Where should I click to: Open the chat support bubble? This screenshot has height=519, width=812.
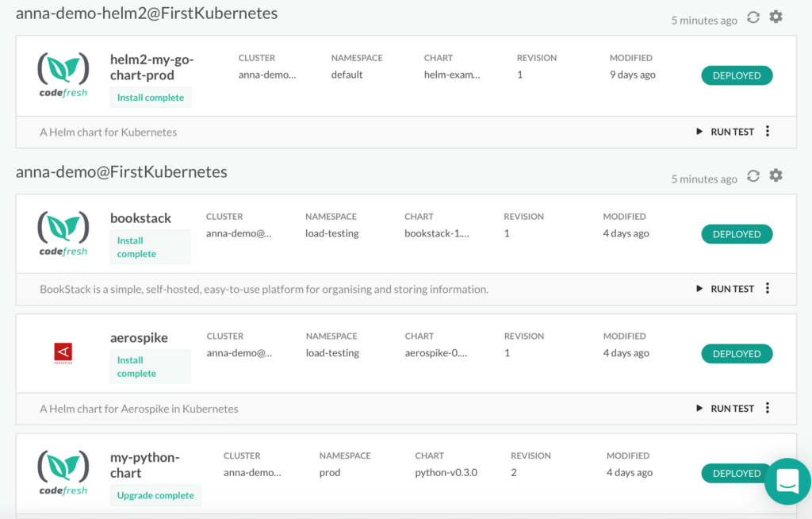tap(787, 481)
